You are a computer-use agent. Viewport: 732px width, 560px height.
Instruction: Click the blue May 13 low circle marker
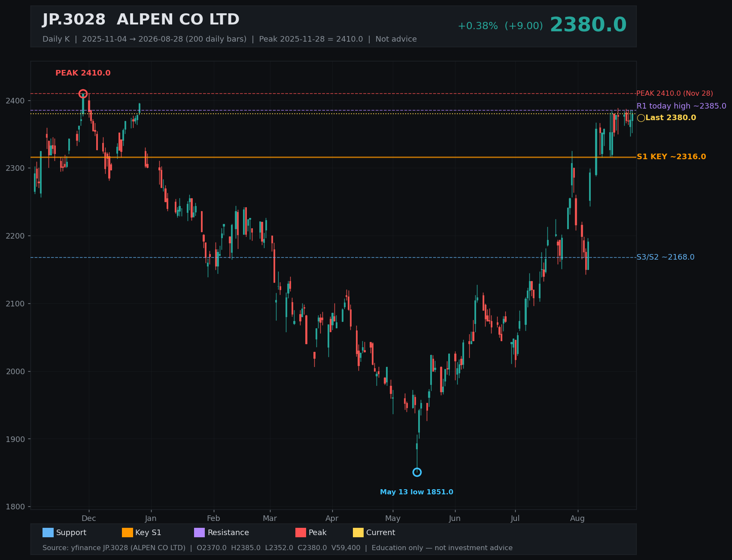tap(417, 472)
